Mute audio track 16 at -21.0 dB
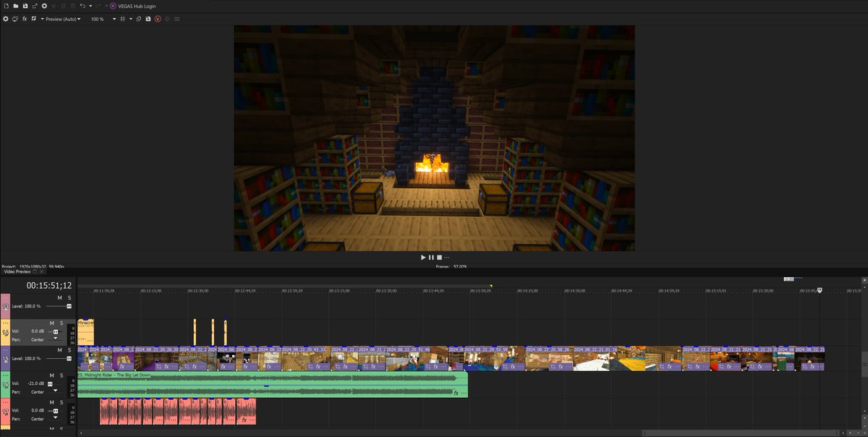This screenshot has width=868, height=437. coord(52,375)
